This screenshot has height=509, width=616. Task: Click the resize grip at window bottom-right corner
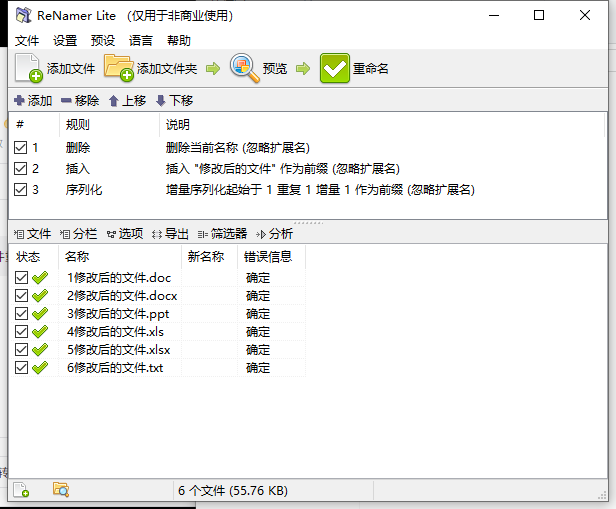(602, 494)
